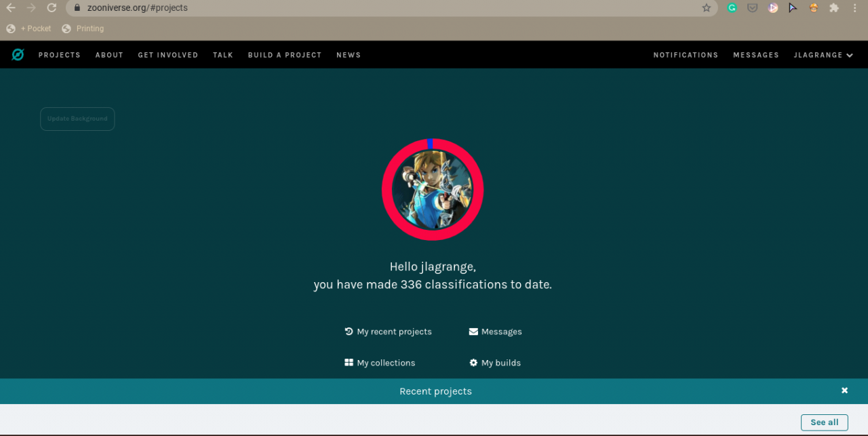Bookmark this page with the star icon
The image size is (868, 436).
click(x=706, y=8)
